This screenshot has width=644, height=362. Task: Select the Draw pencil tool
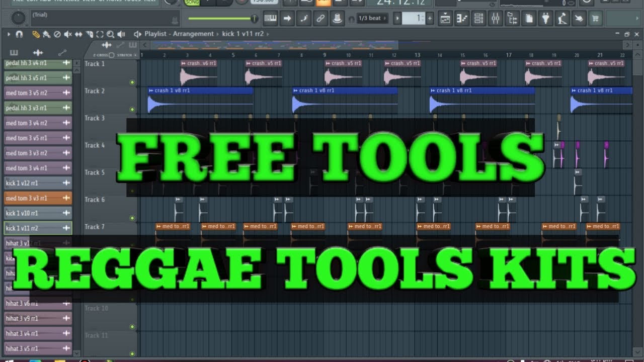coord(36,34)
